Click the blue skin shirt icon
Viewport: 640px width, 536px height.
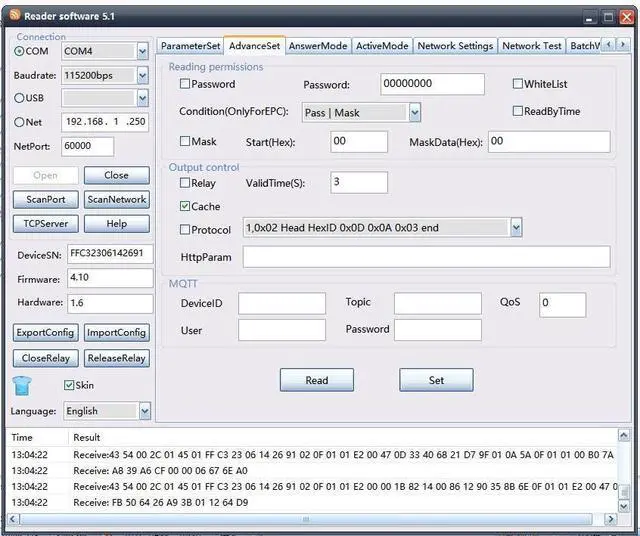point(22,386)
